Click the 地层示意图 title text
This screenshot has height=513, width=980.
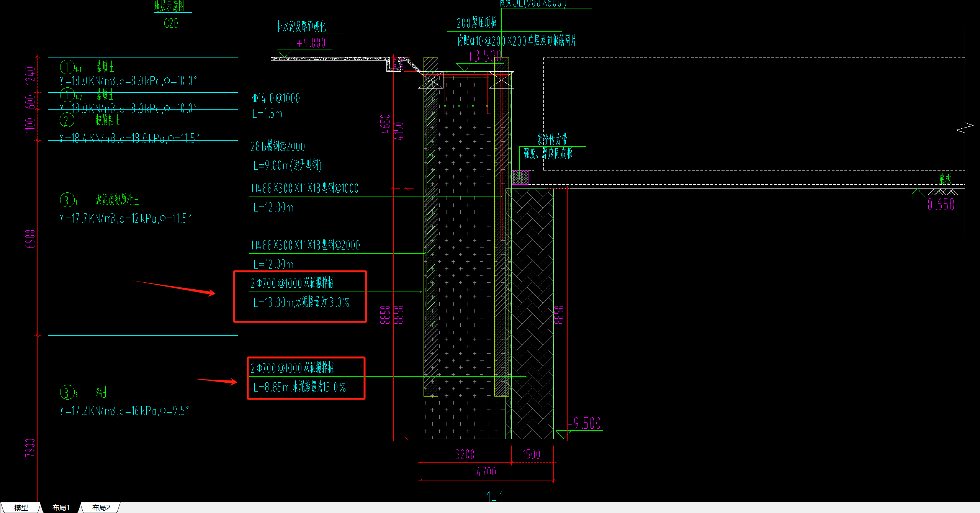tap(169, 6)
